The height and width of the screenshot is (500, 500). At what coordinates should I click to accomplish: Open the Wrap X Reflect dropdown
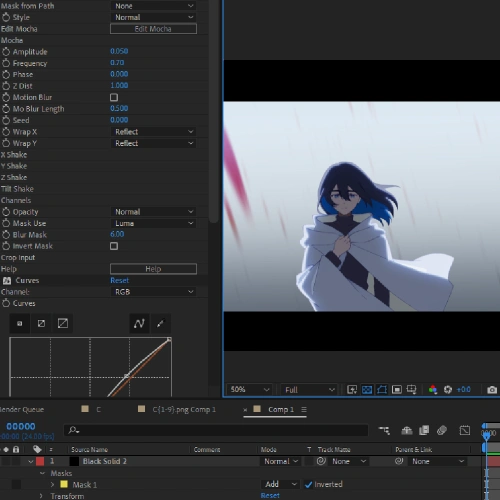153,132
